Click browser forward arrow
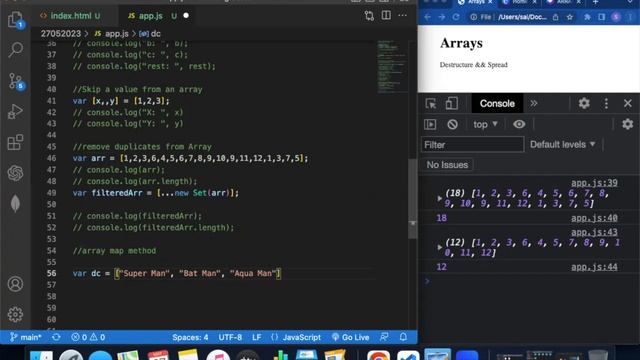This screenshot has width=640, height=360. click(442, 17)
